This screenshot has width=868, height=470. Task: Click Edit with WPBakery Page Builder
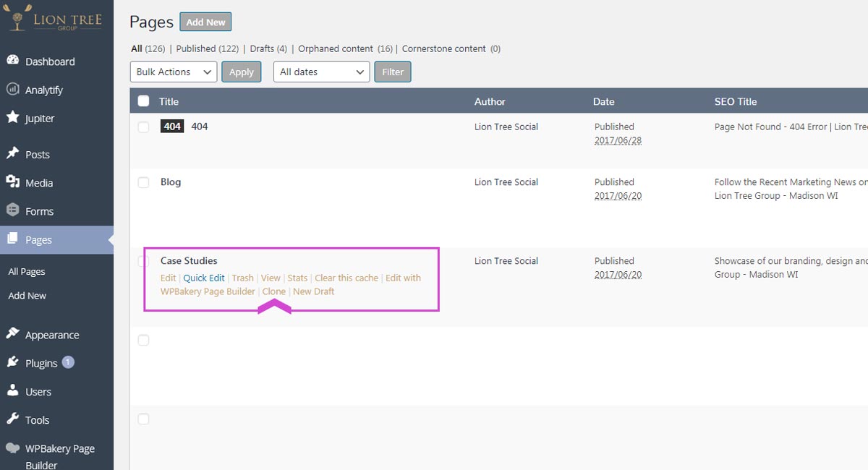click(291, 284)
